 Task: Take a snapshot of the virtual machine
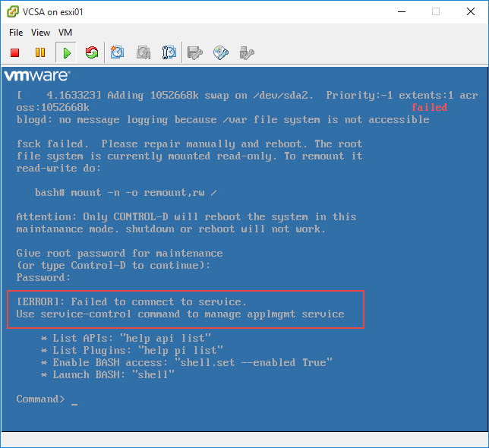(x=118, y=52)
